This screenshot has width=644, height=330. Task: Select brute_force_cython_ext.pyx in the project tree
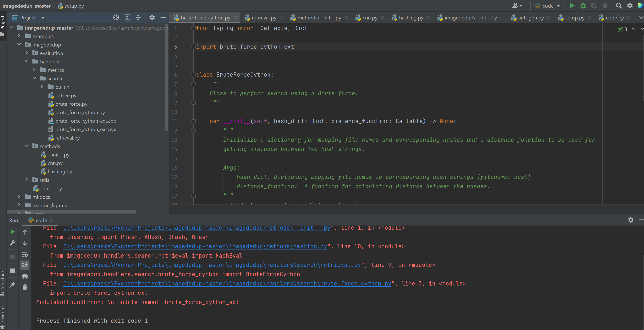pos(86,129)
